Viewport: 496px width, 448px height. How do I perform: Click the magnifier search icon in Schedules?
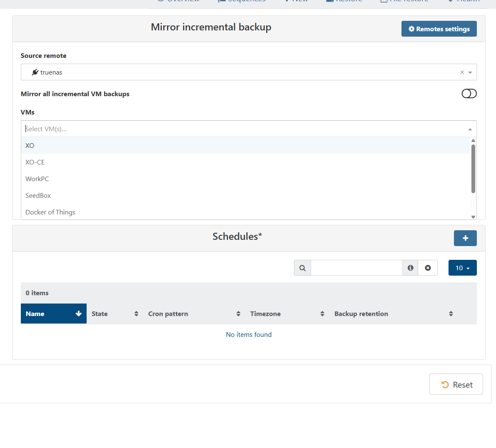pos(302,268)
